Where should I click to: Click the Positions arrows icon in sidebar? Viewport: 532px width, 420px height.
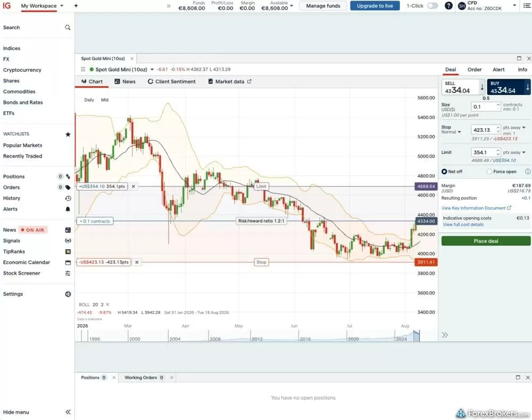coord(68,177)
